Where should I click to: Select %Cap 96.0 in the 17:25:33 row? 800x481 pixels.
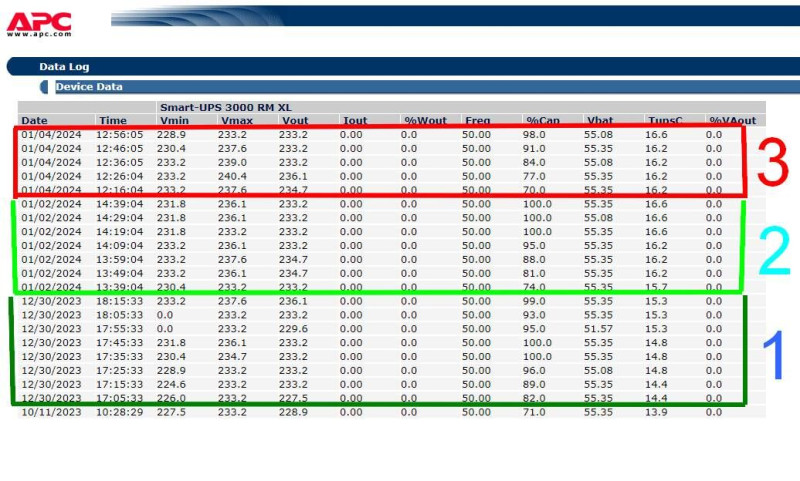pos(534,370)
